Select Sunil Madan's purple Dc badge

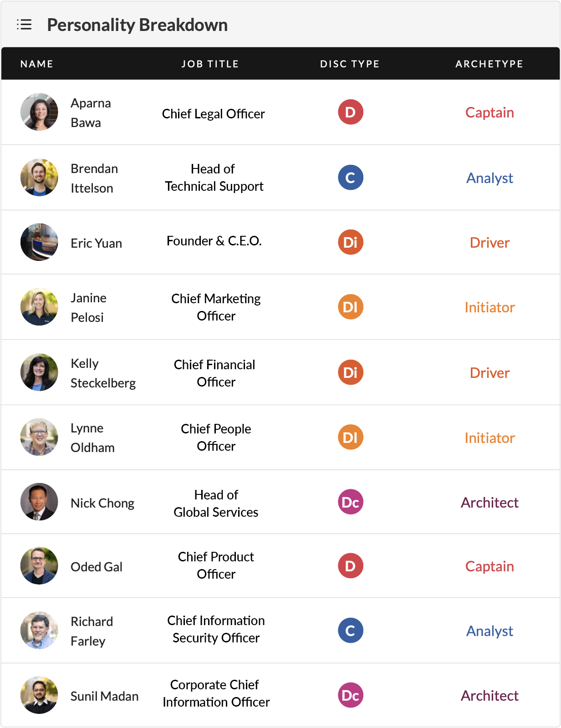(x=350, y=695)
